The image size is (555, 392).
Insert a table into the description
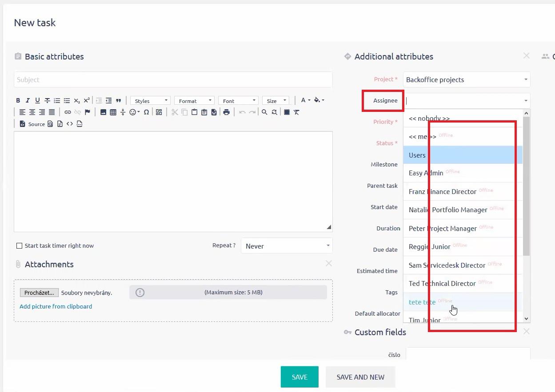(x=113, y=112)
